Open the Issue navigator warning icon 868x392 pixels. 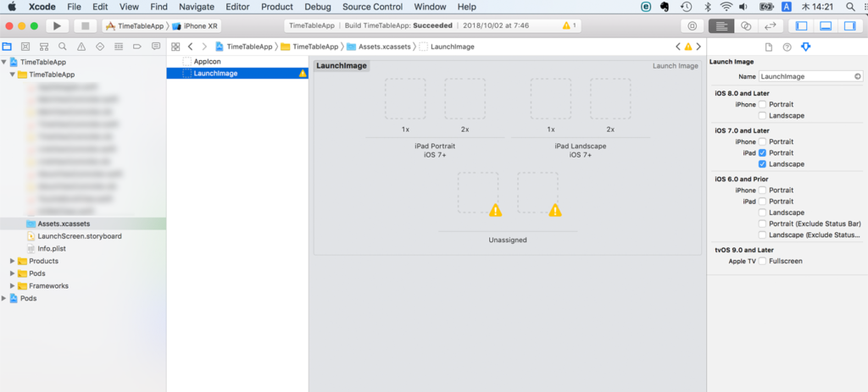point(81,47)
